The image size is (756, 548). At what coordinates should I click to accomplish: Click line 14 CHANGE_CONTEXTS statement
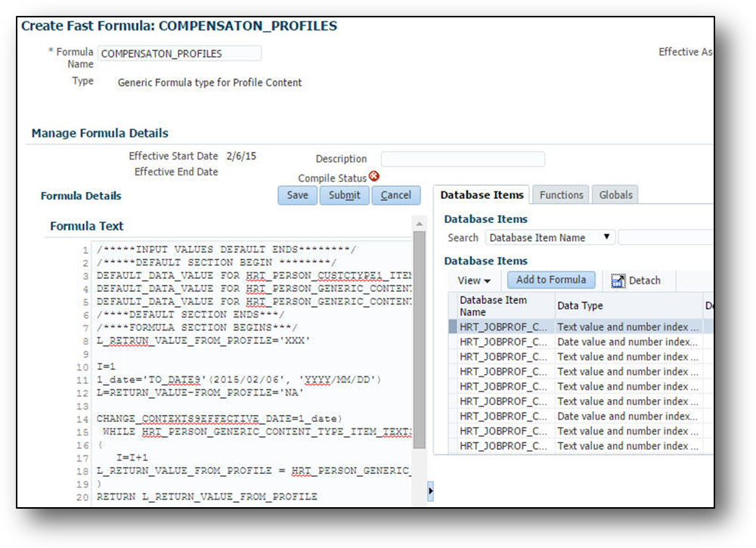[x=219, y=419]
